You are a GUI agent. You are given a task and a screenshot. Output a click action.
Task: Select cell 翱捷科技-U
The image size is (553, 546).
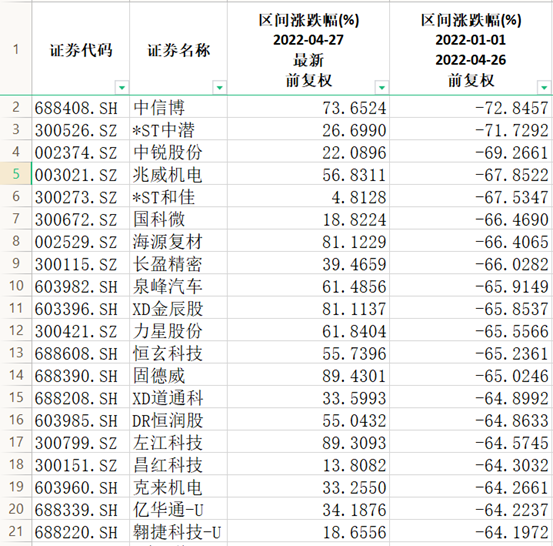178,532
